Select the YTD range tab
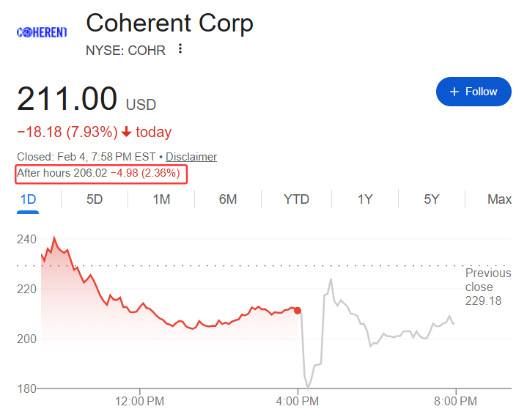 click(x=296, y=199)
